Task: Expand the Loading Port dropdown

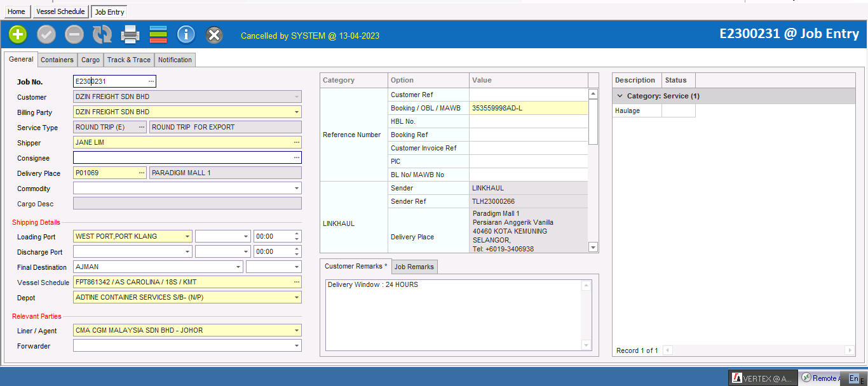Action: 187,237
